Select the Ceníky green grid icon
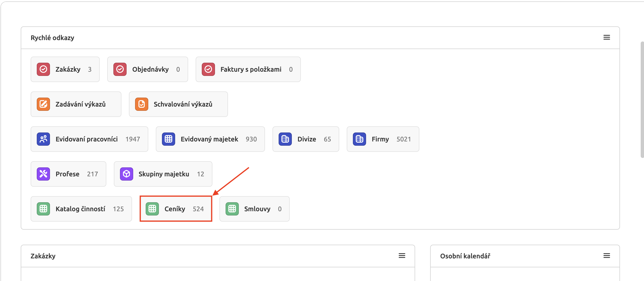The width and height of the screenshot is (644, 281). click(153, 209)
